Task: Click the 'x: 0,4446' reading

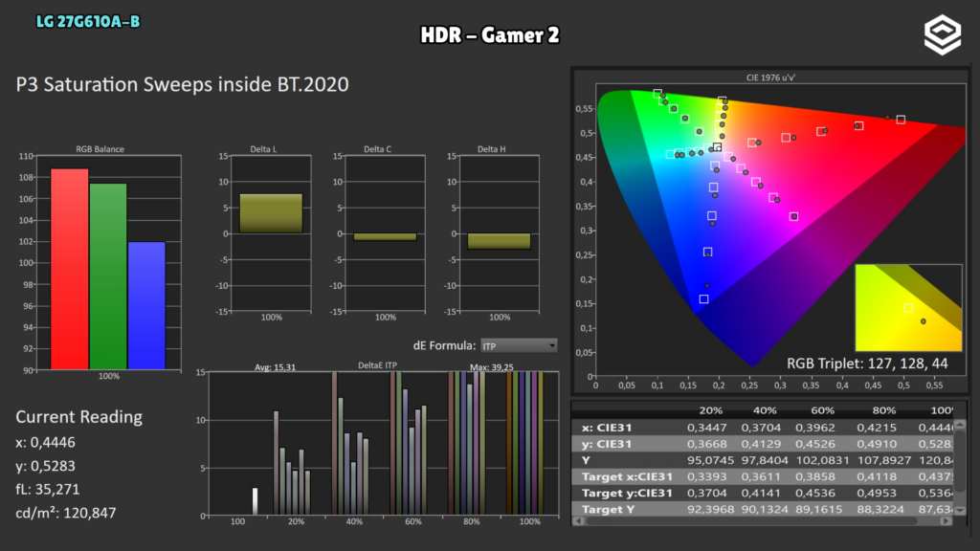Action: point(45,442)
